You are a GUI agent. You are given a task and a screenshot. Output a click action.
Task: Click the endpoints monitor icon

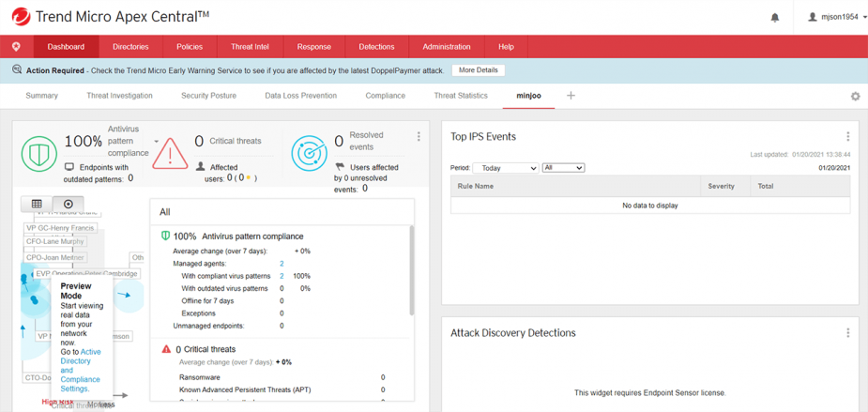[69, 167]
